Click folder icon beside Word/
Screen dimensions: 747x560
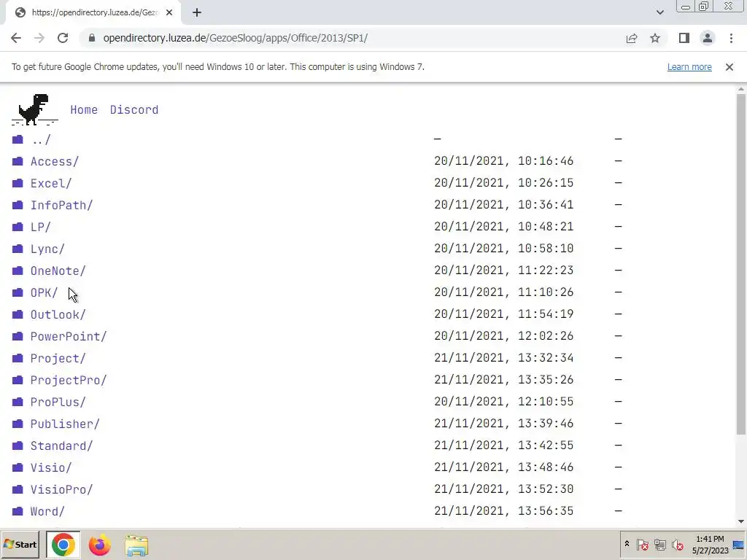point(18,511)
